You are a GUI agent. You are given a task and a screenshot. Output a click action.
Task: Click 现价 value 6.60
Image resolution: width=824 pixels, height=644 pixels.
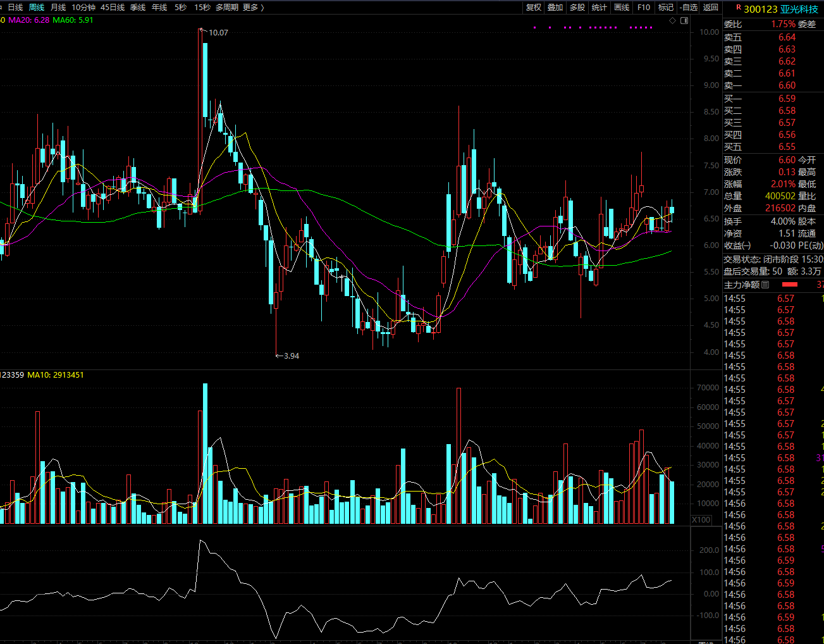click(x=787, y=160)
